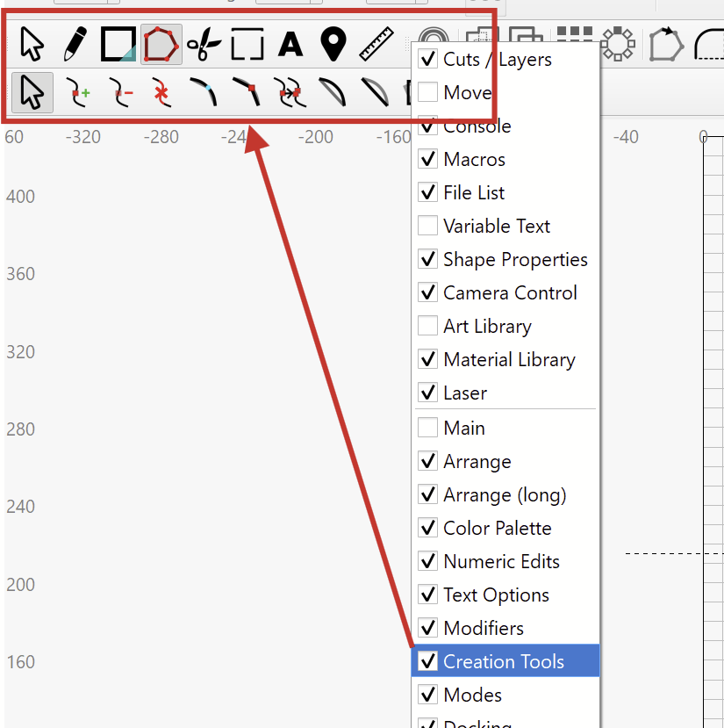
Task: Toggle the Camera Control window option
Action: 510,292
